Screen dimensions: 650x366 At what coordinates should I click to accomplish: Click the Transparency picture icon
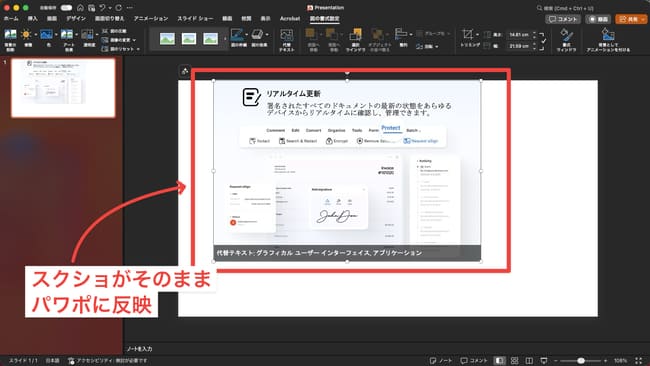pos(87,34)
